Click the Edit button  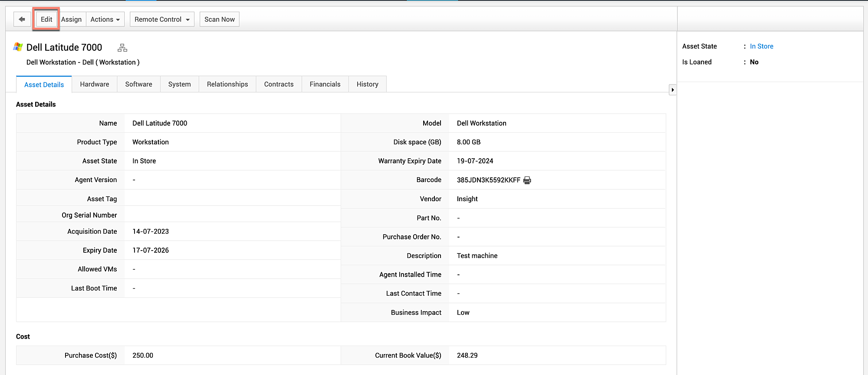[x=46, y=20]
